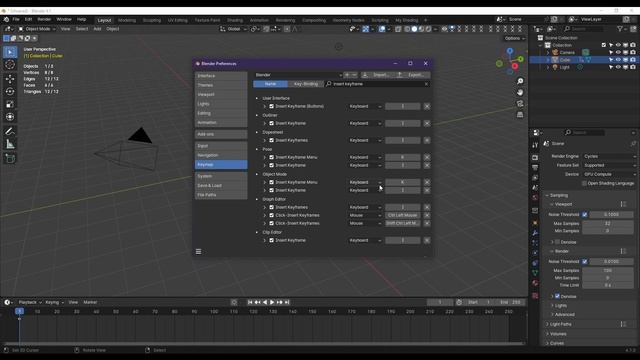
Task: Pick the Annotate pencil tool
Action: tap(10, 131)
